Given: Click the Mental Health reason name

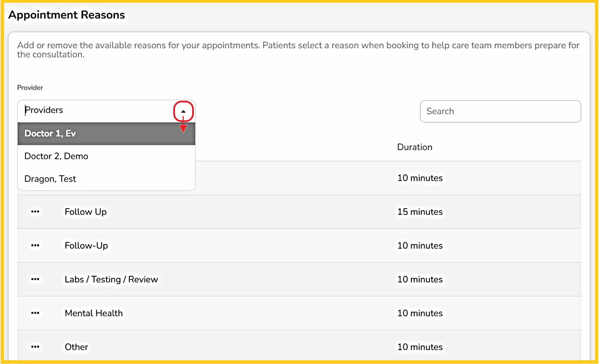Looking at the screenshot, I should tap(94, 313).
